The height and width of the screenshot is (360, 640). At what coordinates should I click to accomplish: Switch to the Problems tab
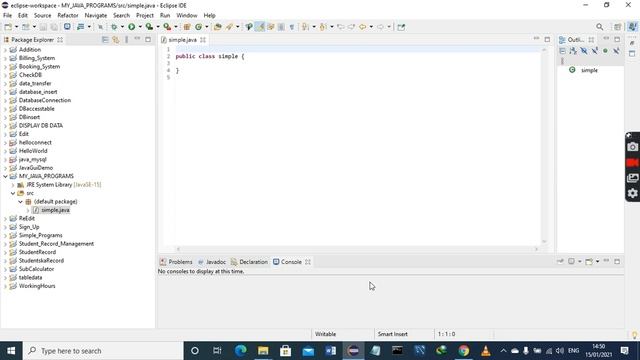[176, 262]
